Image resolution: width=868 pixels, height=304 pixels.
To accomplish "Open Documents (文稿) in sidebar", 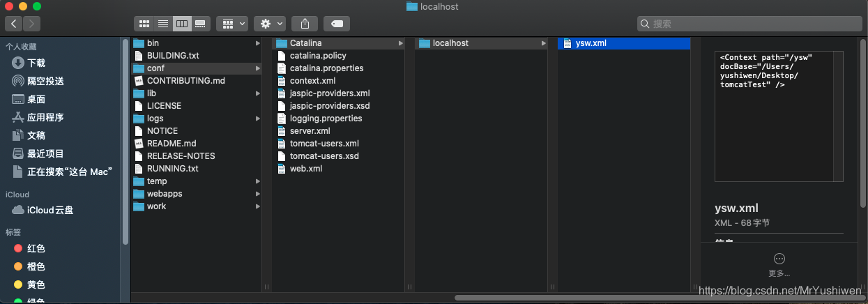I will pyautogui.click(x=29, y=135).
